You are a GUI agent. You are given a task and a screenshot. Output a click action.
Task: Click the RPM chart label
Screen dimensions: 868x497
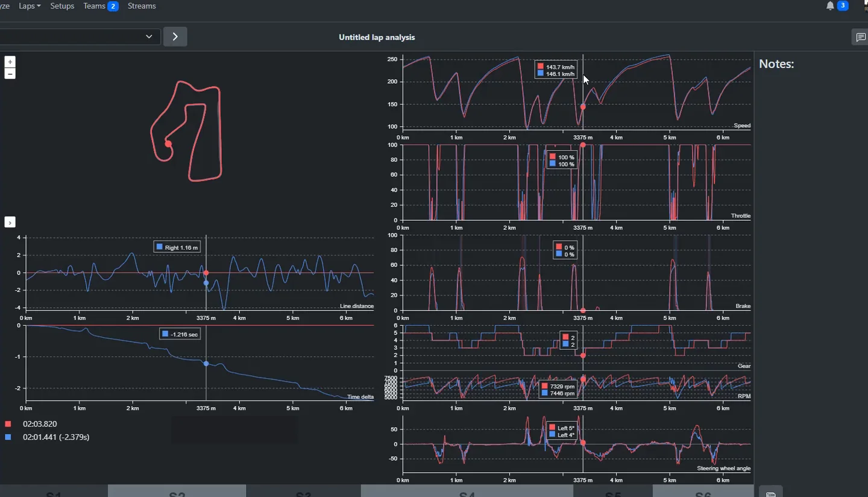(x=744, y=396)
